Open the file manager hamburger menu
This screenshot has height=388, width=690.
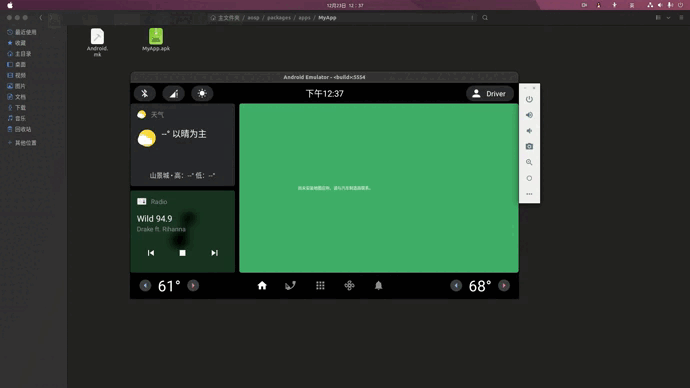pos(681,18)
